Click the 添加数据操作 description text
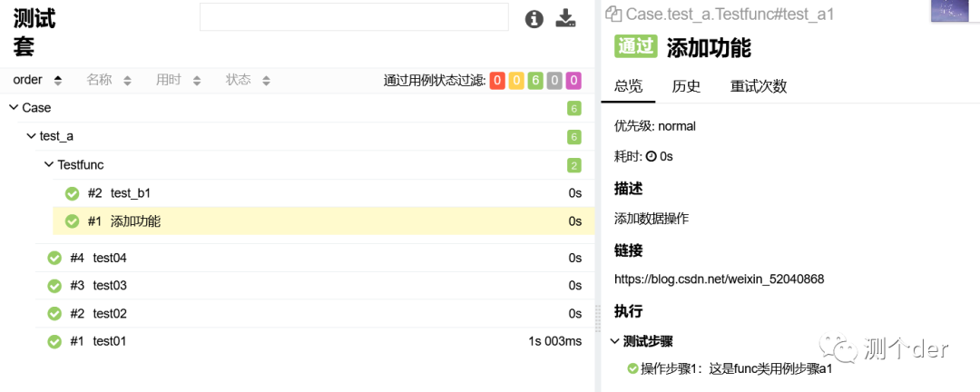Viewport: 980px width, 392px height. point(652,219)
